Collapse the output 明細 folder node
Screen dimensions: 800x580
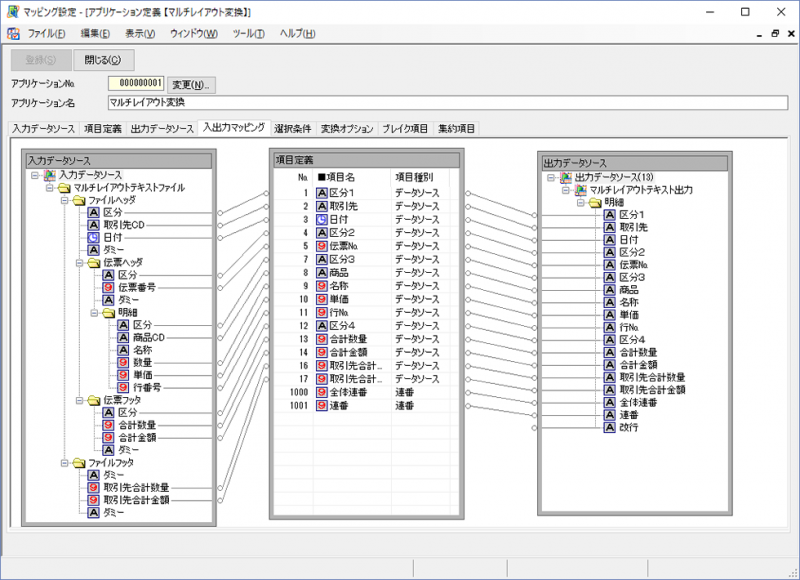[581, 203]
